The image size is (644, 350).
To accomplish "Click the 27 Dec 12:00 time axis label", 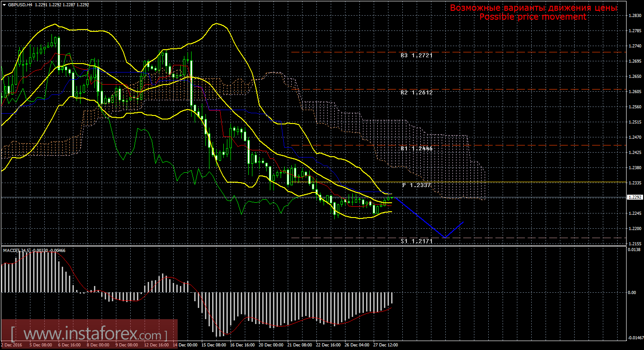I will tap(386, 345).
